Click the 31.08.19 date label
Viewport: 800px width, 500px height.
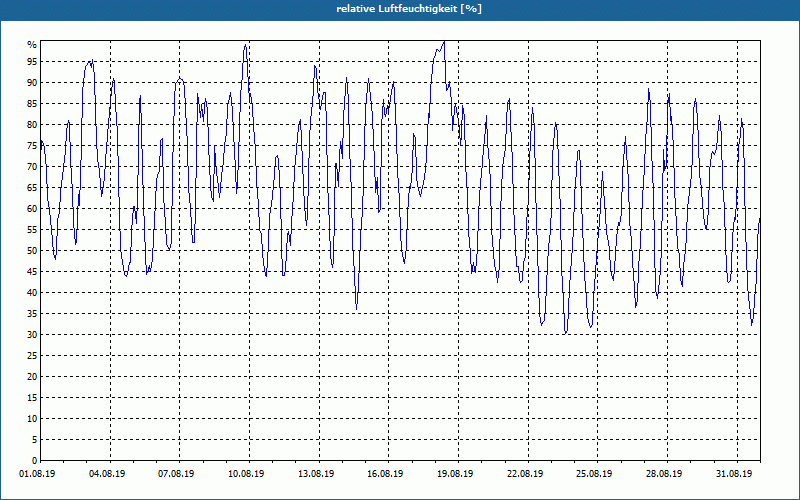click(x=734, y=474)
